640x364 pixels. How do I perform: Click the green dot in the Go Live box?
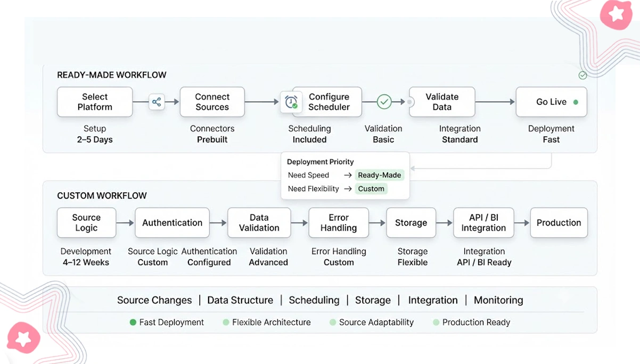(576, 102)
